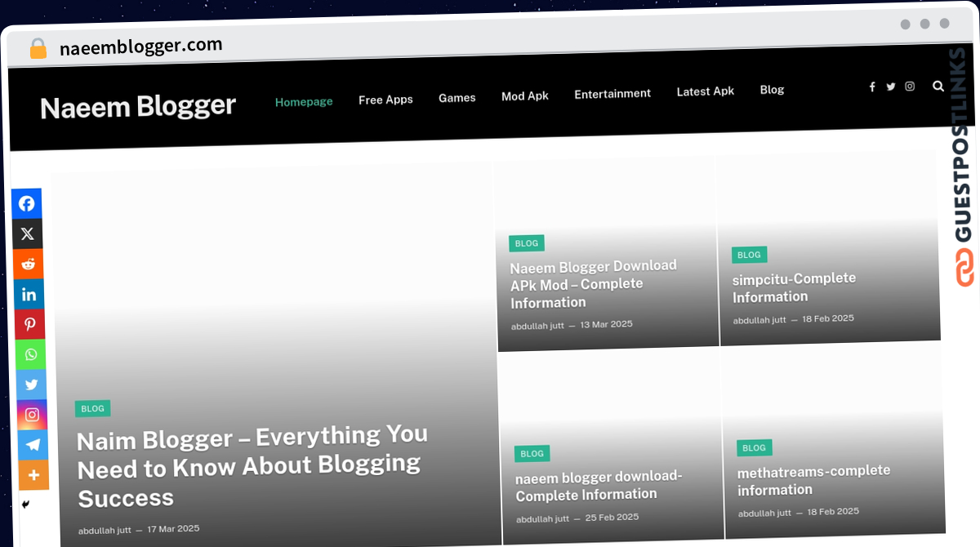Open Instagram profile in header
Viewport: 980px width, 547px height.
(x=910, y=87)
